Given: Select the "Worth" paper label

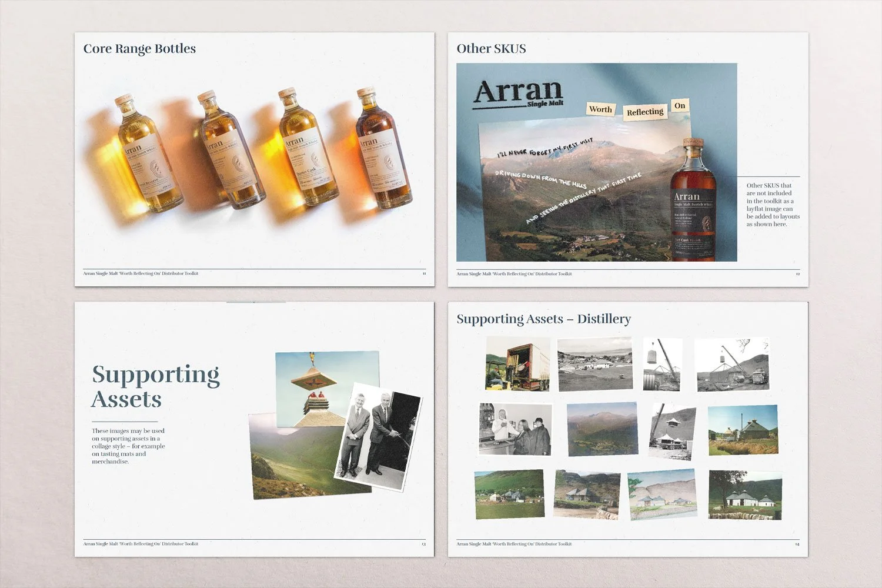Looking at the screenshot, I should [x=600, y=109].
